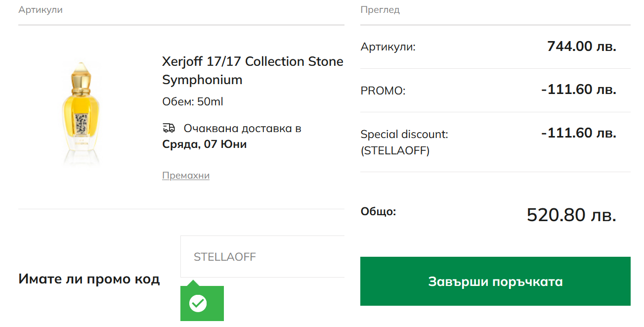Click the Сряда, 07 Юни delivery date
This screenshot has width=644, height=327.
(205, 144)
